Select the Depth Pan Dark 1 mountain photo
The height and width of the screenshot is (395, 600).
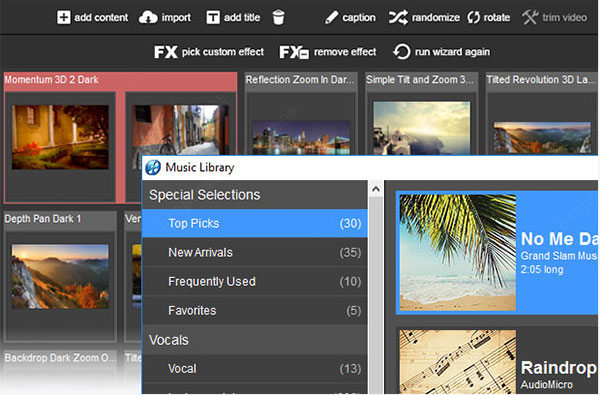60,277
